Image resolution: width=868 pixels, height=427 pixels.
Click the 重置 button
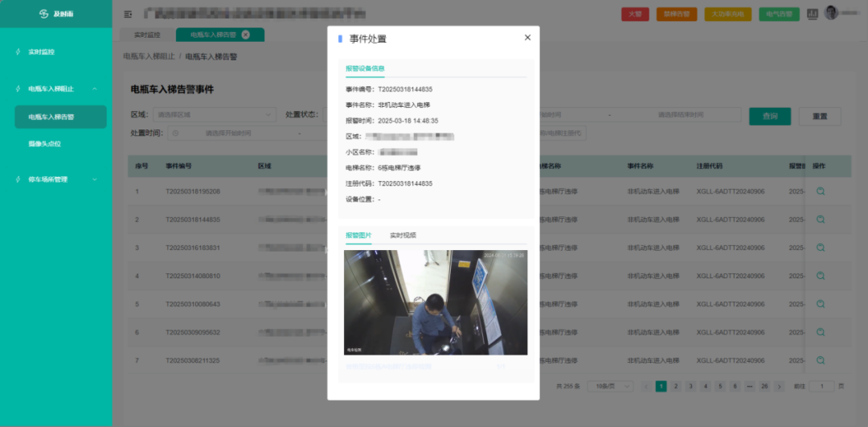click(x=819, y=117)
